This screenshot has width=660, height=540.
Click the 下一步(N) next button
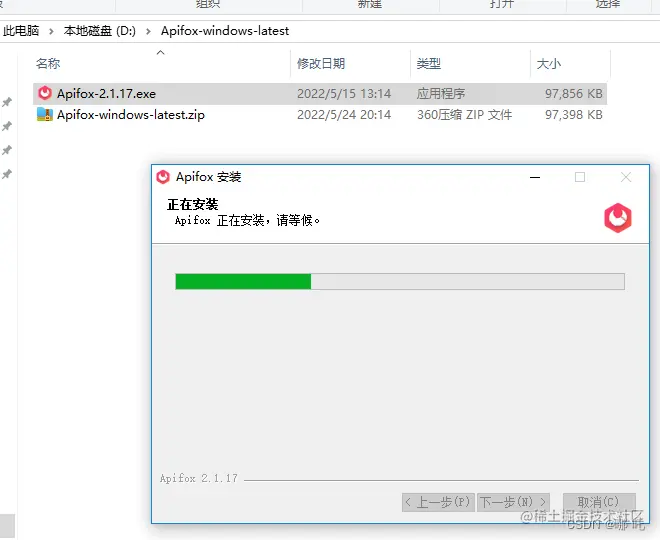point(513,502)
